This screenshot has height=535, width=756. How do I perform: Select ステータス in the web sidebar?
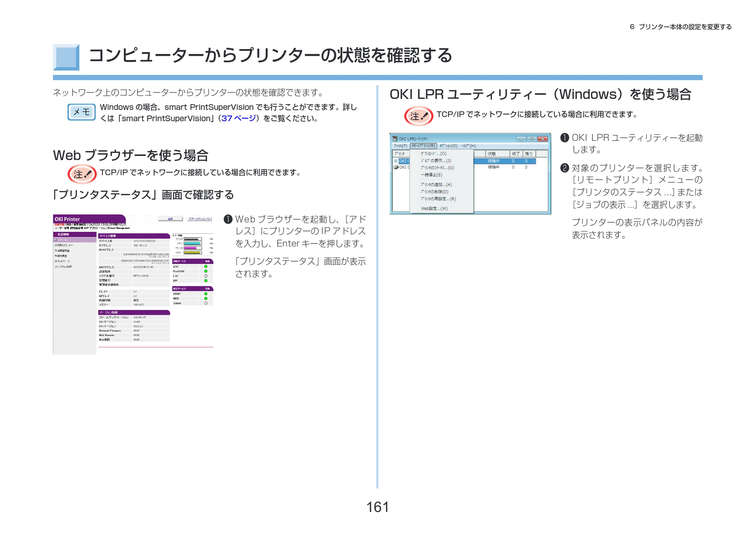[x=75, y=240]
